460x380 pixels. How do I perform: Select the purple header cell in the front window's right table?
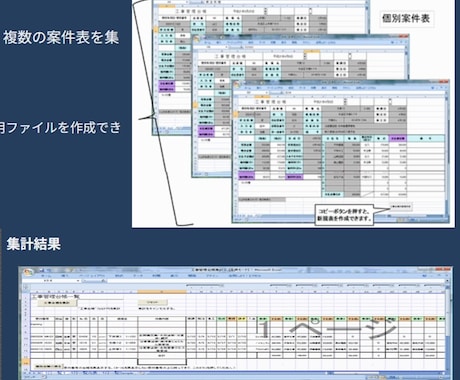397,138
